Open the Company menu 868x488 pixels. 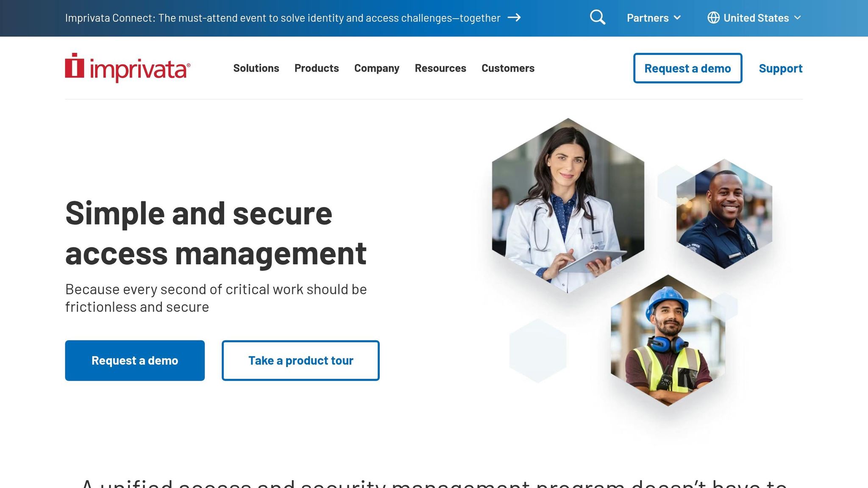click(x=377, y=68)
